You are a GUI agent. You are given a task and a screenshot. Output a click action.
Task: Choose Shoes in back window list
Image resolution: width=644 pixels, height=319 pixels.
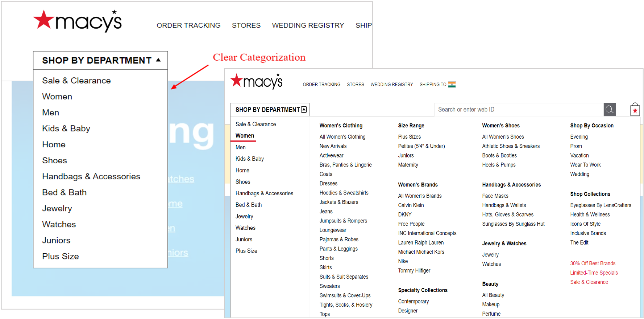[x=54, y=160]
